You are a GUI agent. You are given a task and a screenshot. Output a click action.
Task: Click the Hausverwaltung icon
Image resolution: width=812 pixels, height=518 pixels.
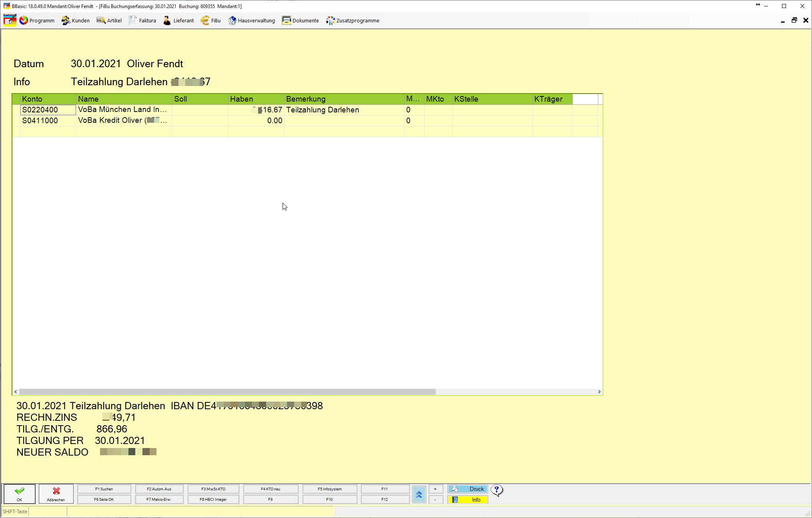[232, 20]
